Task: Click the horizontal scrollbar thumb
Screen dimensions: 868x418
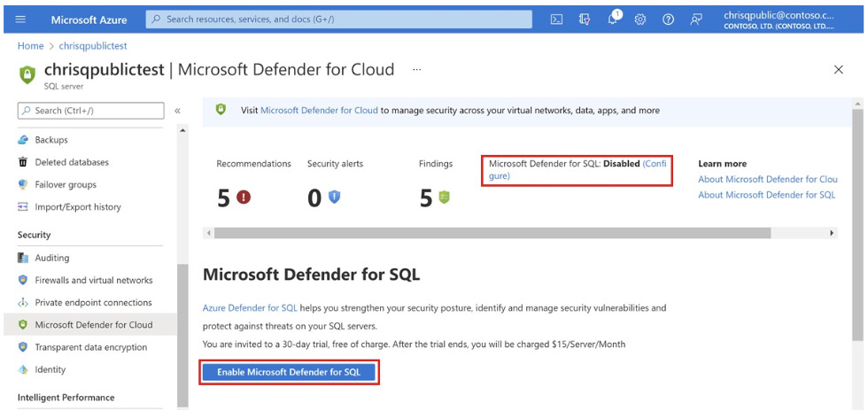Action: [x=492, y=233]
